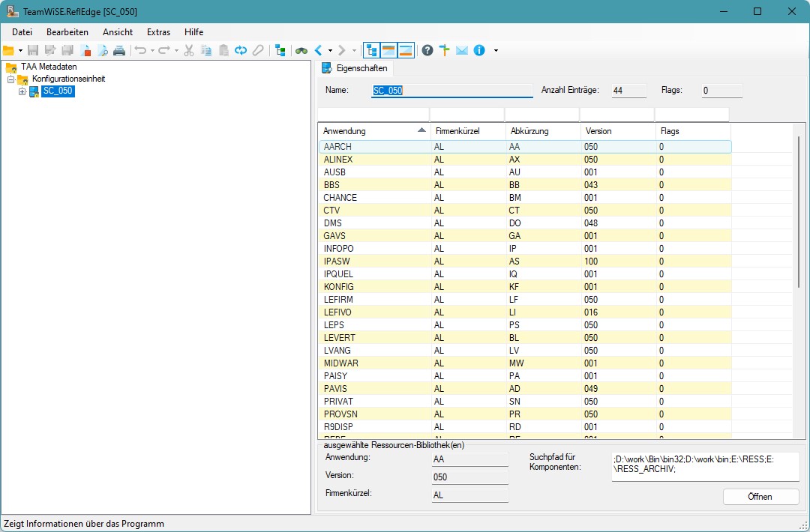Toggle the top panel layout button
Viewport: 810px width, 532px height.
388,51
